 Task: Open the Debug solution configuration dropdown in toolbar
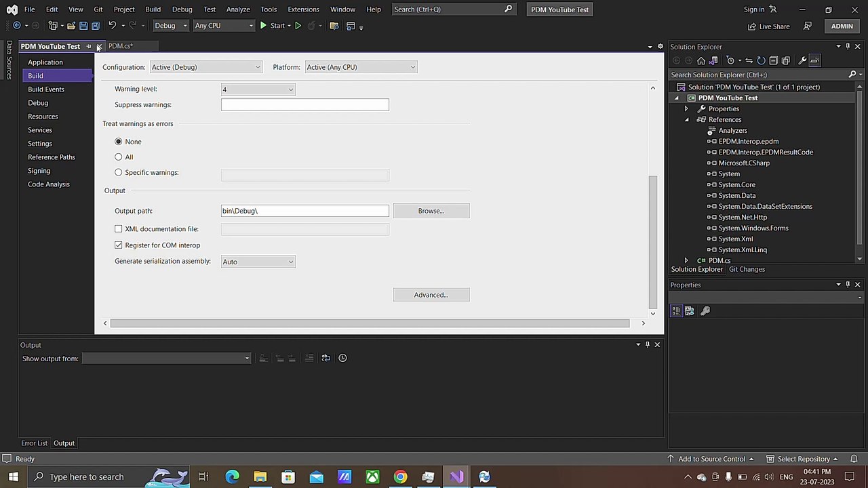click(x=170, y=26)
